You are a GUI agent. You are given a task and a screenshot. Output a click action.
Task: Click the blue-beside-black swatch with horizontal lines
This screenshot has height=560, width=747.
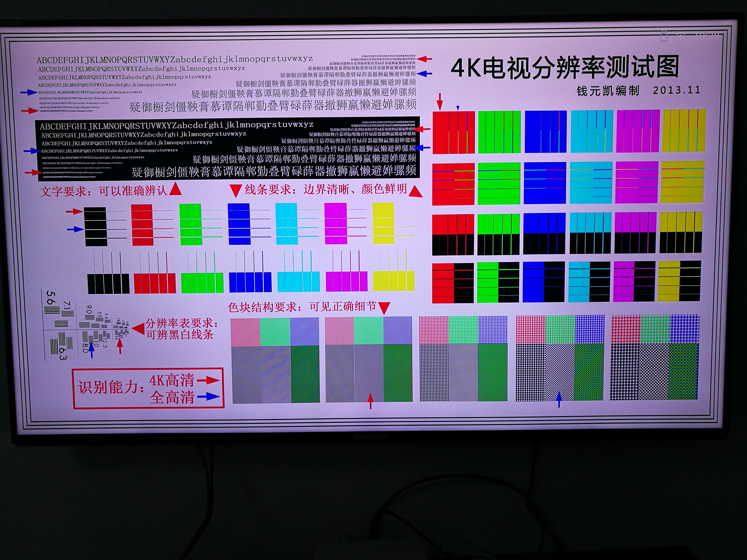[544, 282]
